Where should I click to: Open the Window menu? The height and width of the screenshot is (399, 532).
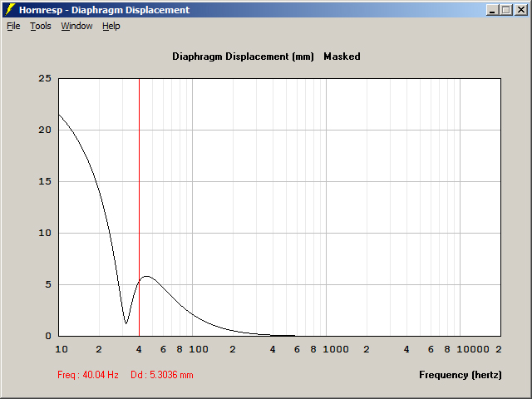[x=76, y=26]
